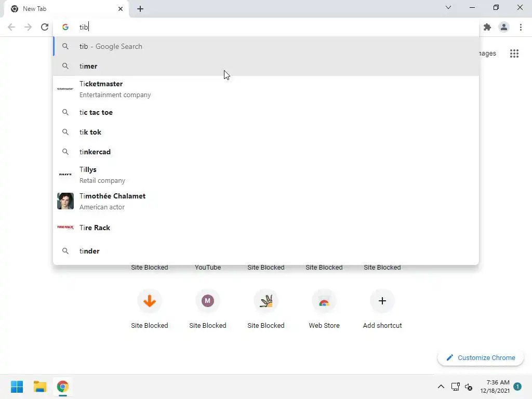The width and height of the screenshot is (532, 399).
Task: Choose the Ticketmaster suggestion
Action: pos(266,89)
